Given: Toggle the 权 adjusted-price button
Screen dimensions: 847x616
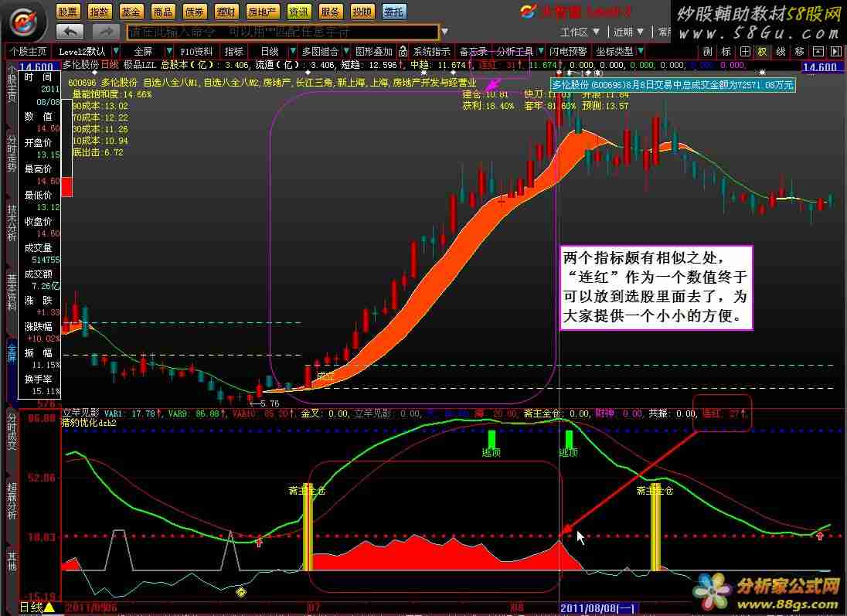Looking at the screenshot, I should coord(762,52).
